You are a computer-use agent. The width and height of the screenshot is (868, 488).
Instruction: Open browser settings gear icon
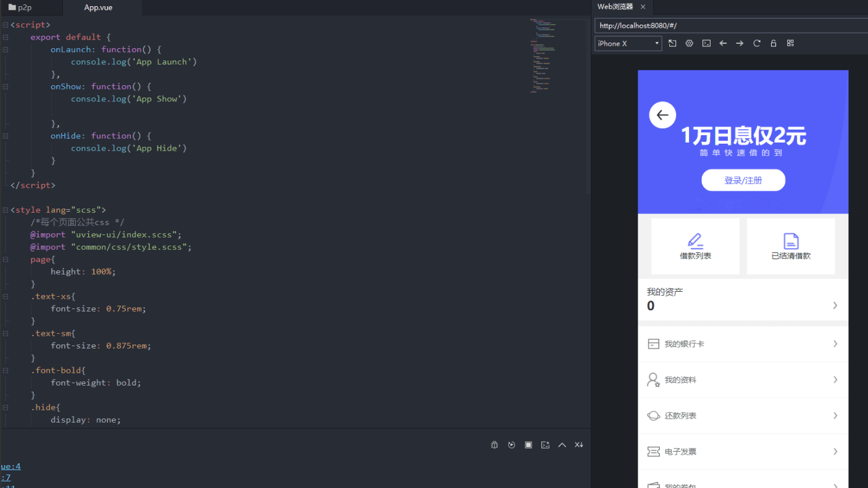pos(690,43)
